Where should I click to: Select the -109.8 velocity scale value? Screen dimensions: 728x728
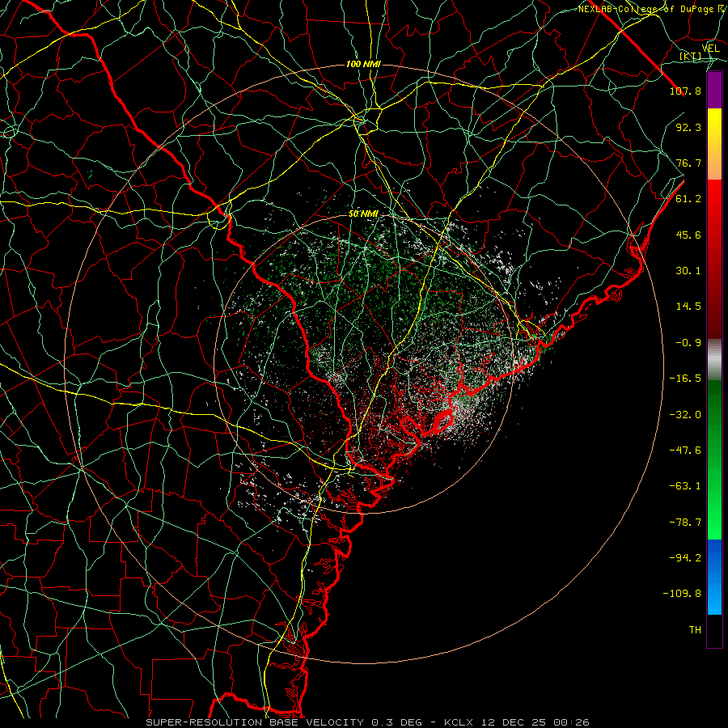click(x=682, y=594)
